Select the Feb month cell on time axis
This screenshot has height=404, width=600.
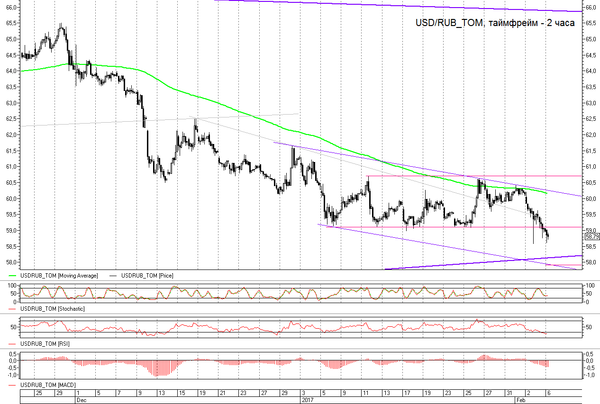[520, 400]
